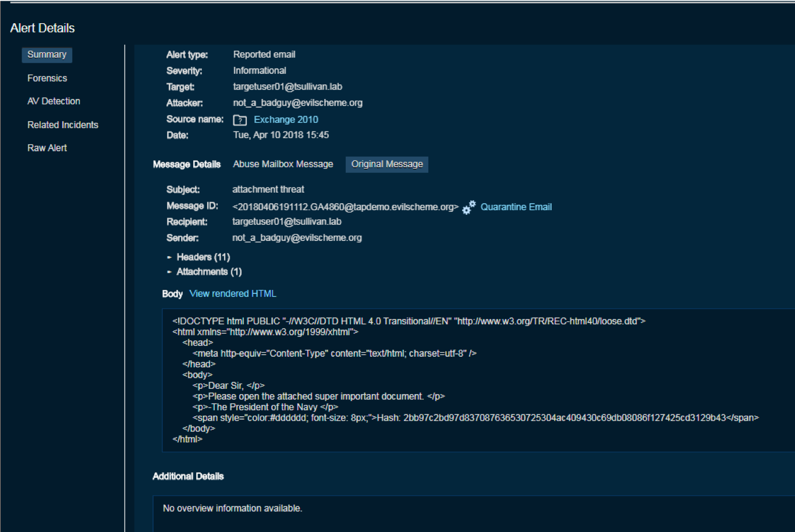Image resolution: width=795 pixels, height=532 pixels.
Task: Click View rendered HTML
Action: 233,293
